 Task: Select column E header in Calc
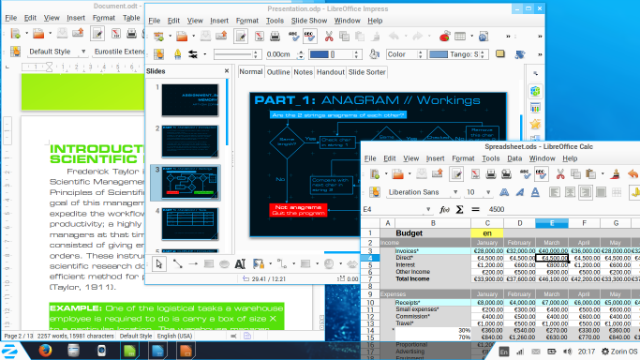pyautogui.click(x=551, y=223)
